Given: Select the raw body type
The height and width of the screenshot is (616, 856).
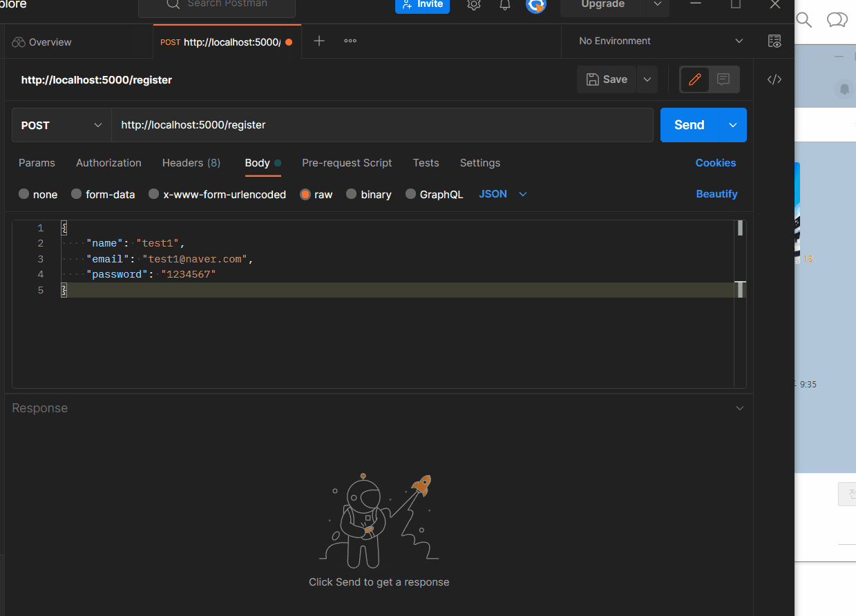Looking at the screenshot, I should (x=316, y=195).
